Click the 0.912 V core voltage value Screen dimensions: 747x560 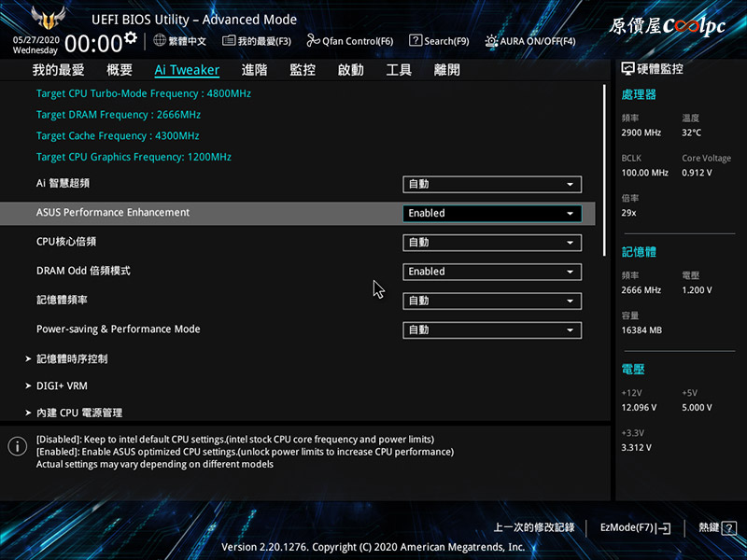point(697,173)
